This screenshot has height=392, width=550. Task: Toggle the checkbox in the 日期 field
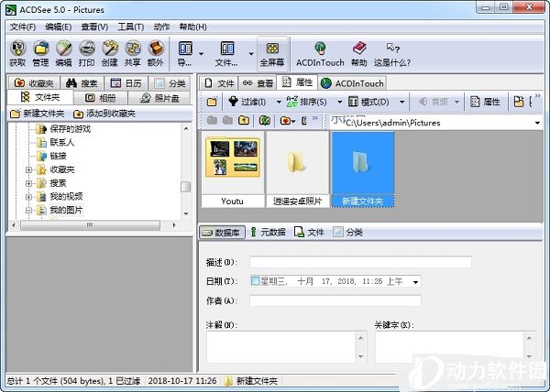(x=255, y=281)
